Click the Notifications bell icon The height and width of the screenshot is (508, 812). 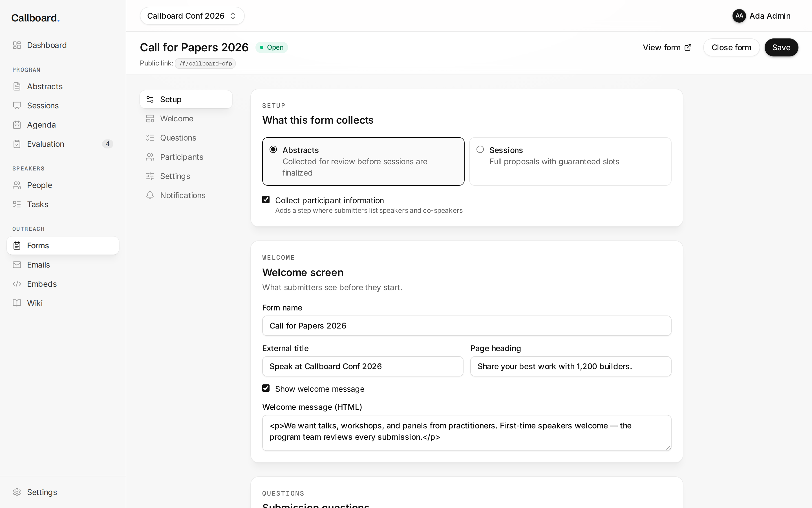coord(150,195)
